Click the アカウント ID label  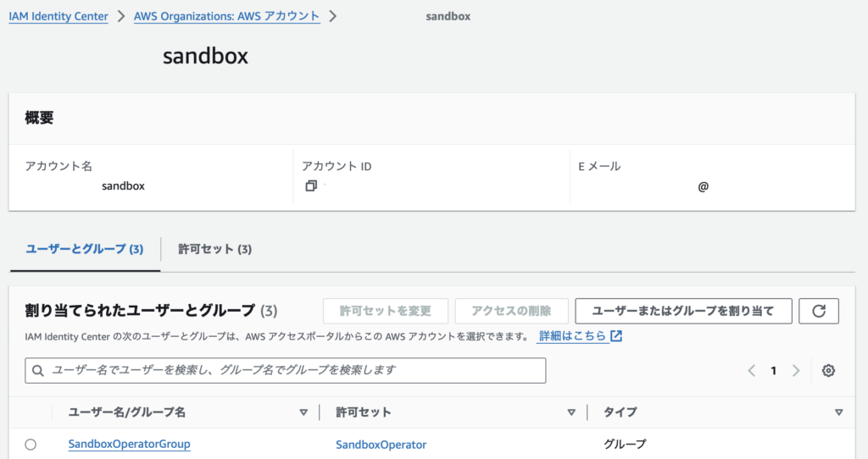pos(337,166)
